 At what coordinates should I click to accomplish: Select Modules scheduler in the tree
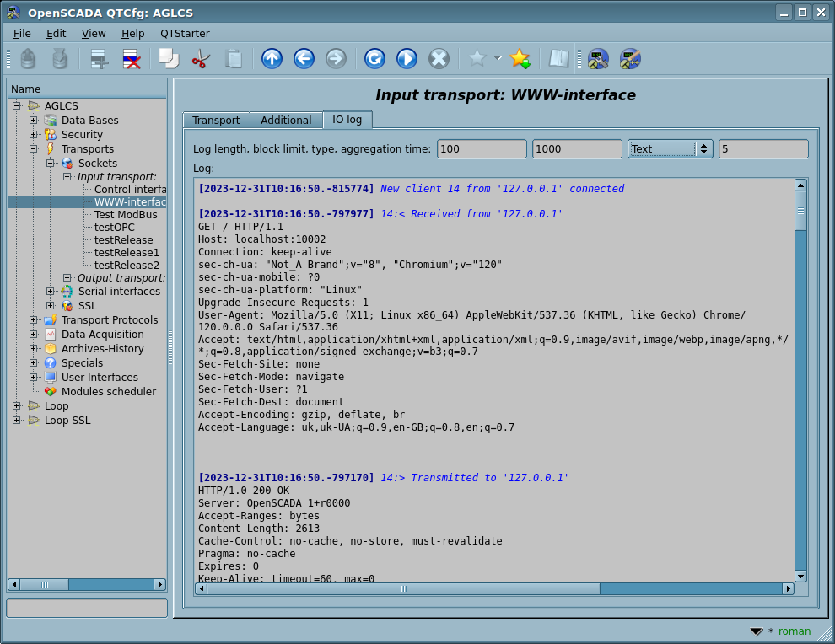(108, 392)
